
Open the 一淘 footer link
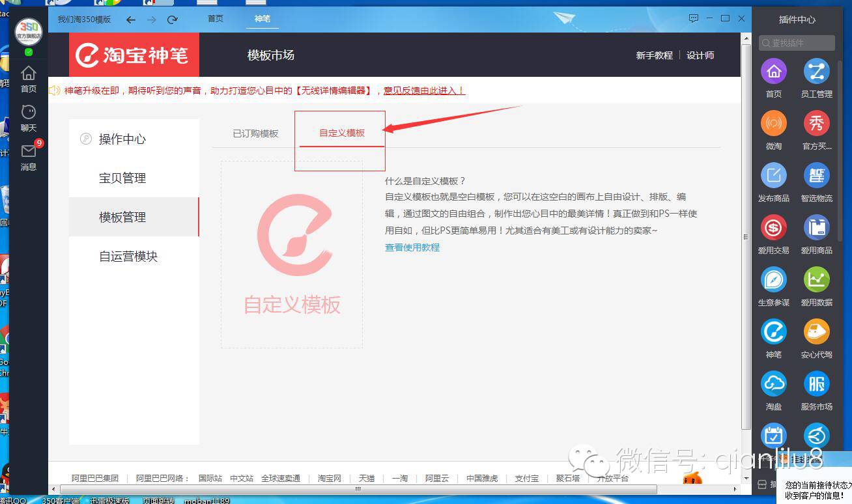(400, 478)
